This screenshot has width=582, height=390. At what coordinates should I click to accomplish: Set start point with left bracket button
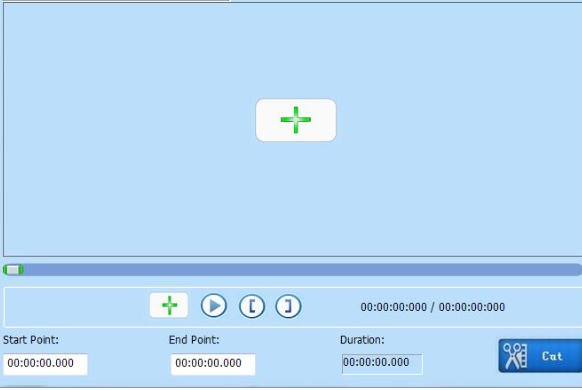[x=252, y=306]
